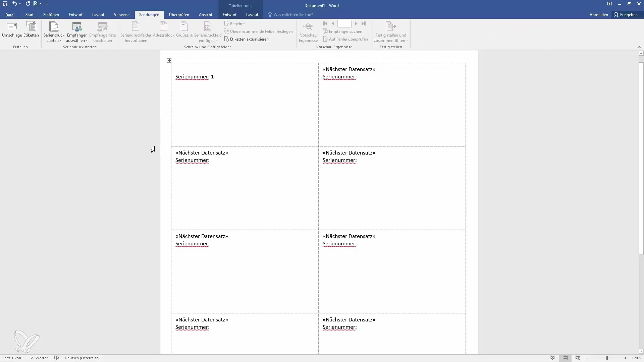Switch to print layout view icon
This screenshot has width=644, height=362.
tap(565, 358)
